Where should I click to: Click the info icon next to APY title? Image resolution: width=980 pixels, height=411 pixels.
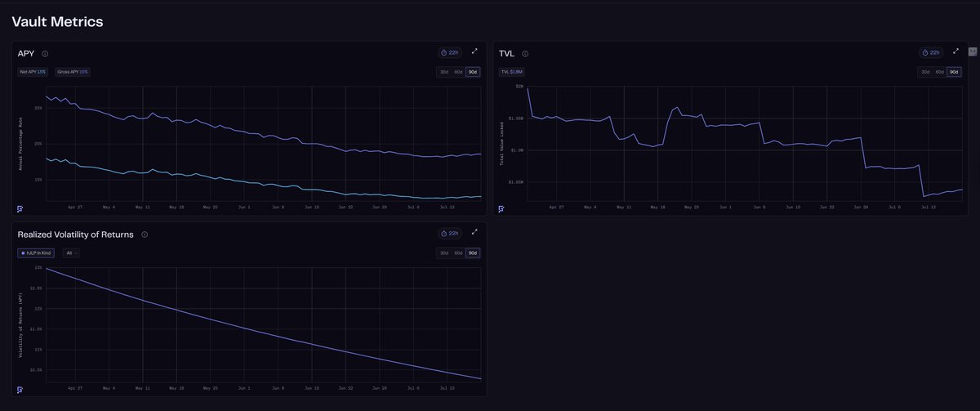coord(45,54)
